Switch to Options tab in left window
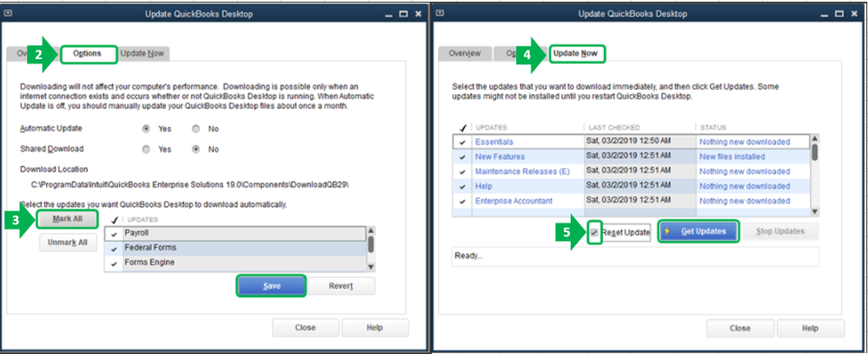The width and height of the screenshot is (868, 354). point(88,54)
